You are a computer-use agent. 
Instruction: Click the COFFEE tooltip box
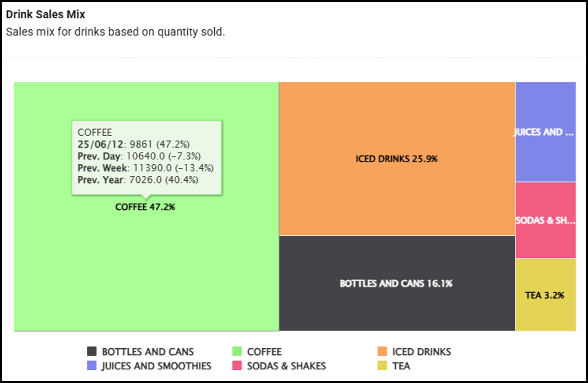coord(146,157)
